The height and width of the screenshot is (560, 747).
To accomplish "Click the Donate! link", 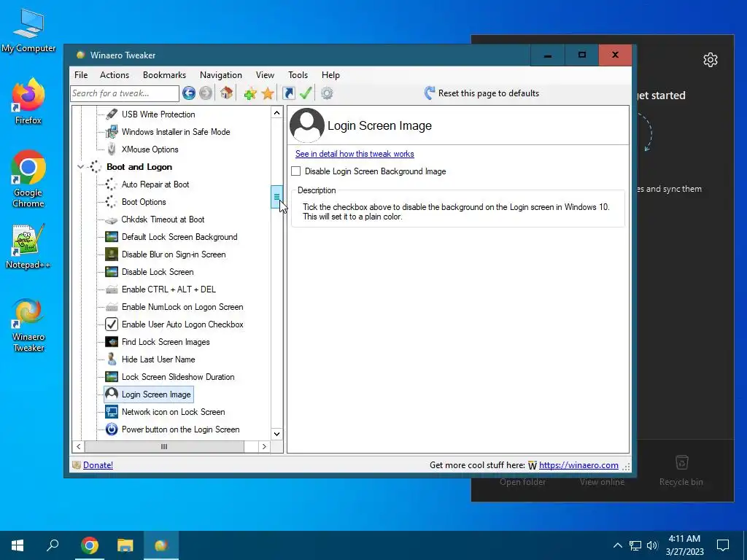I will (98, 465).
